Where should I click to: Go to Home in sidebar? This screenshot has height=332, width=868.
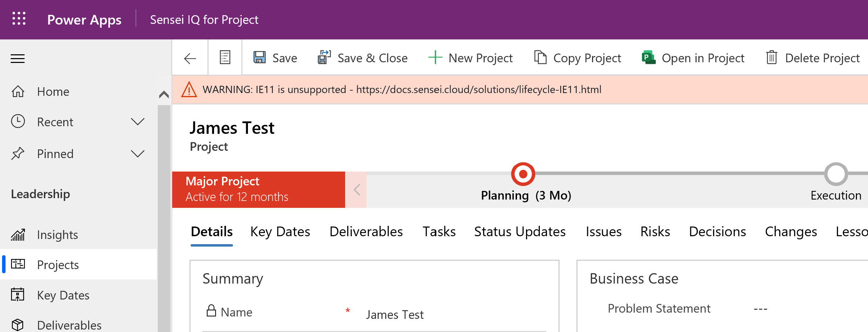pyautogui.click(x=53, y=92)
